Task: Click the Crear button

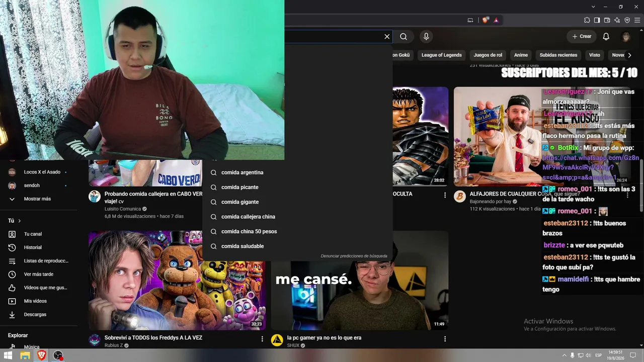Action: tap(582, 36)
